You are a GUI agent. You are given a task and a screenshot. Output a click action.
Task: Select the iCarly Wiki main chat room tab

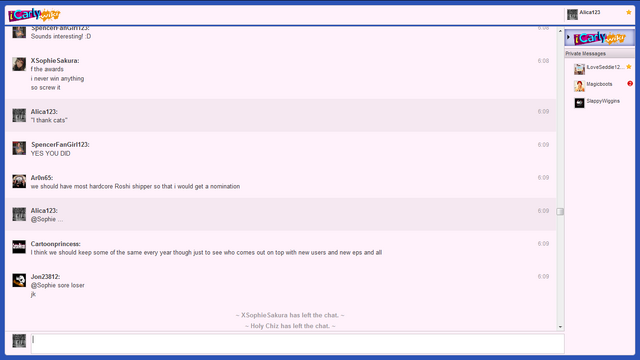click(600, 38)
